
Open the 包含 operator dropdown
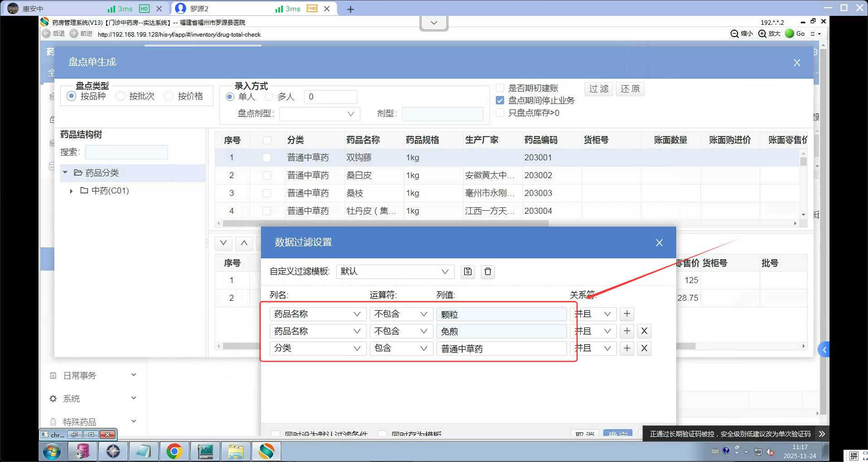(401, 348)
